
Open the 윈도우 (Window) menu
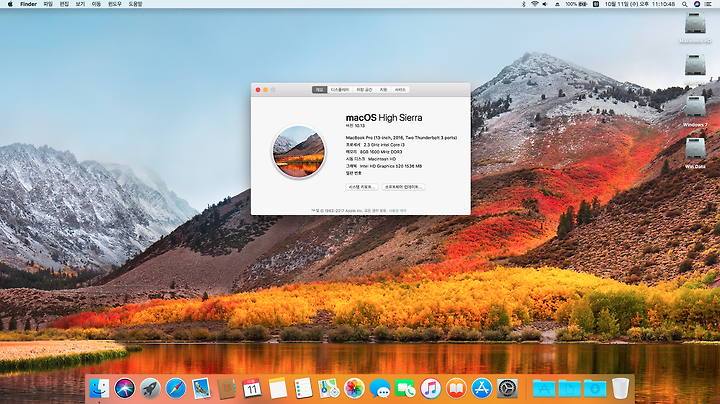tap(115, 4)
